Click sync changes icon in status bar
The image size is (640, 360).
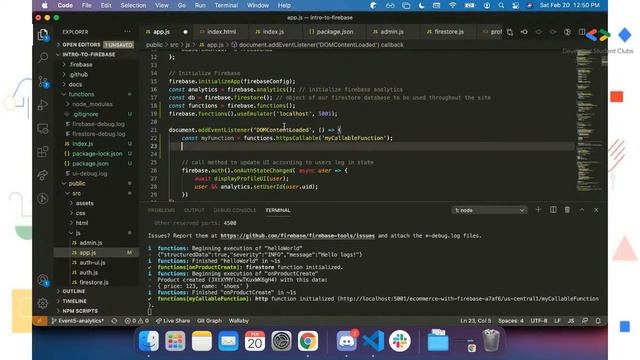point(114,321)
